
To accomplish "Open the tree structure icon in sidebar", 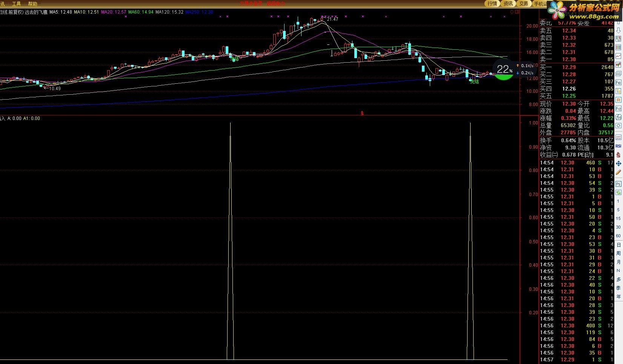I will (618, 91).
